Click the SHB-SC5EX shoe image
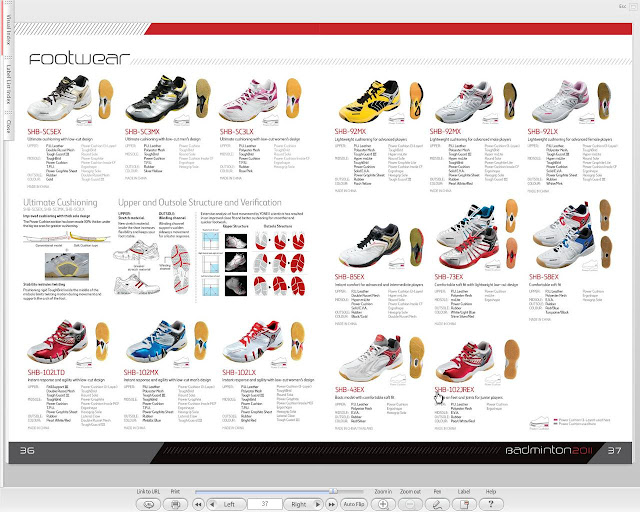 click(59, 98)
